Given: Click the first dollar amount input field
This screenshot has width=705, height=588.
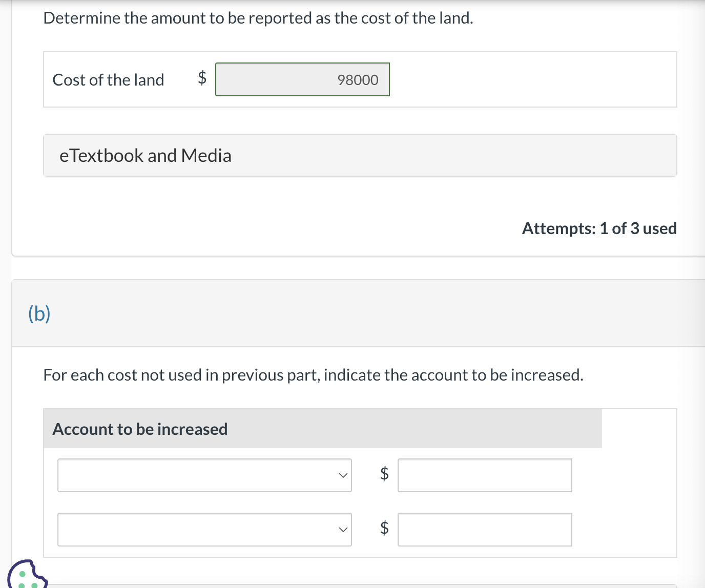Looking at the screenshot, I should 485,475.
